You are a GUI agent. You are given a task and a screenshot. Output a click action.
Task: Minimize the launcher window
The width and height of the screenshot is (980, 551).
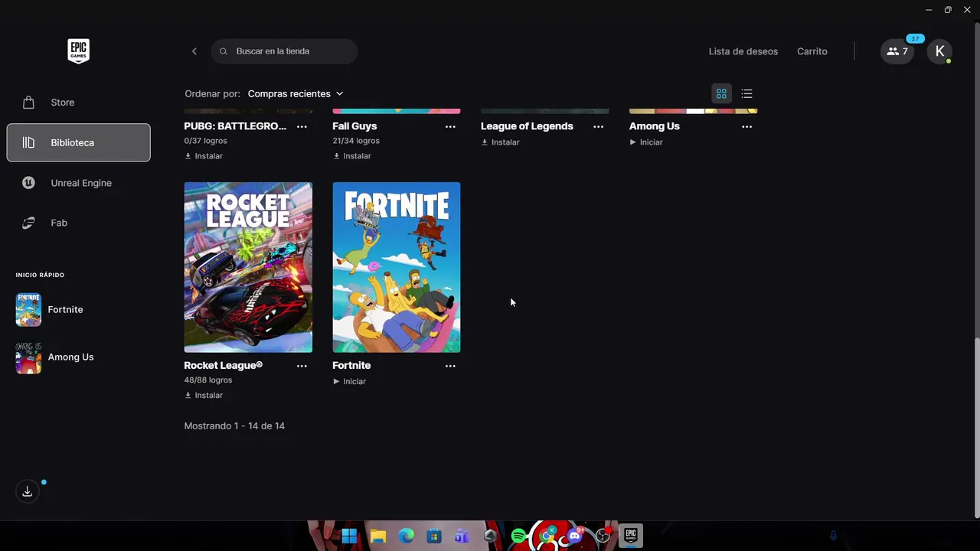[x=929, y=10]
